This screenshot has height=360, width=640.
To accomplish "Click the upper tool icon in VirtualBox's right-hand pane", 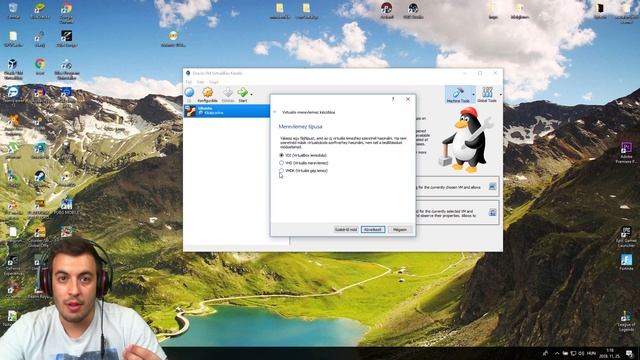I will coord(492,187).
